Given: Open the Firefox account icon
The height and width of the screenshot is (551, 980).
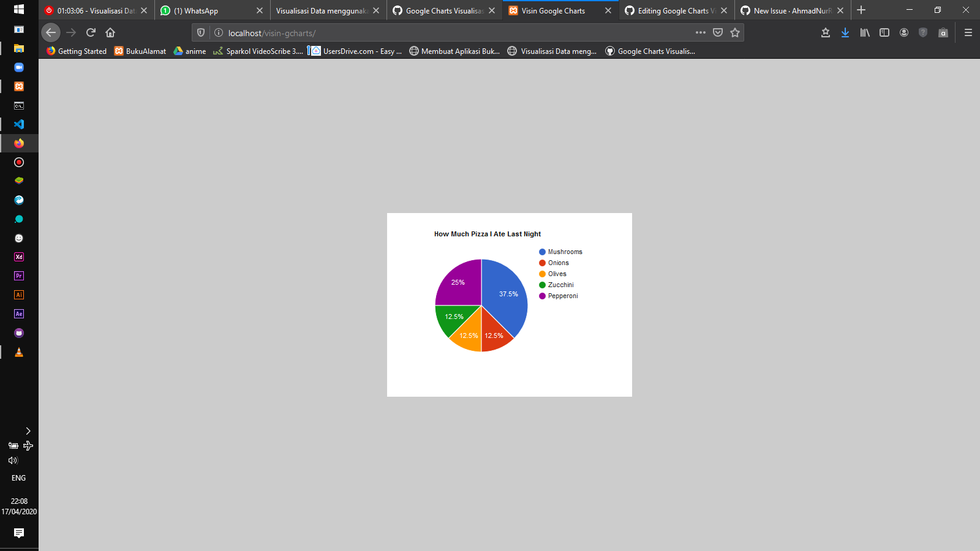Looking at the screenshot, I should pyautogui.click(x=904, y=32).
